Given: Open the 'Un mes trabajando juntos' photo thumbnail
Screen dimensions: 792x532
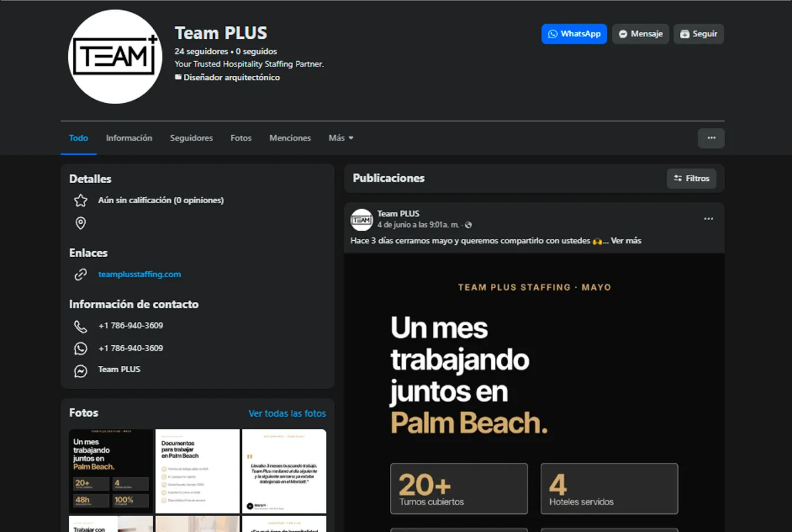Looking at the screenshot, I should 111,472.
